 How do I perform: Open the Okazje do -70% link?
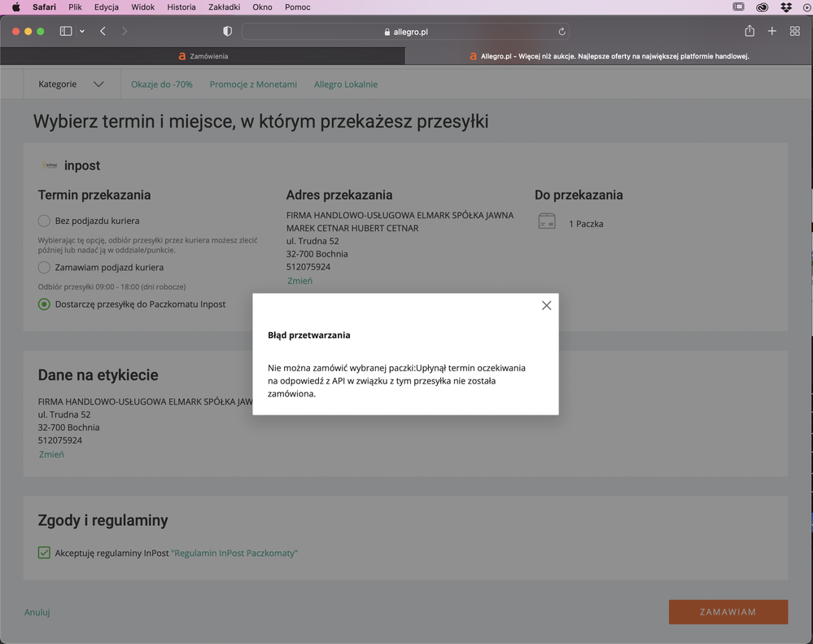pyautogui.click(x=162, y=85)
